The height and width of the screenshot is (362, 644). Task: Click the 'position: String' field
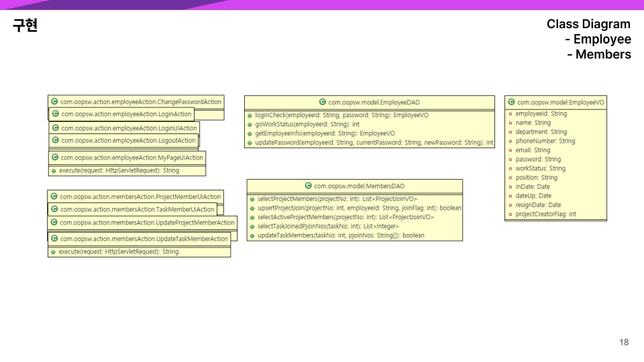[x=537, y=178]
